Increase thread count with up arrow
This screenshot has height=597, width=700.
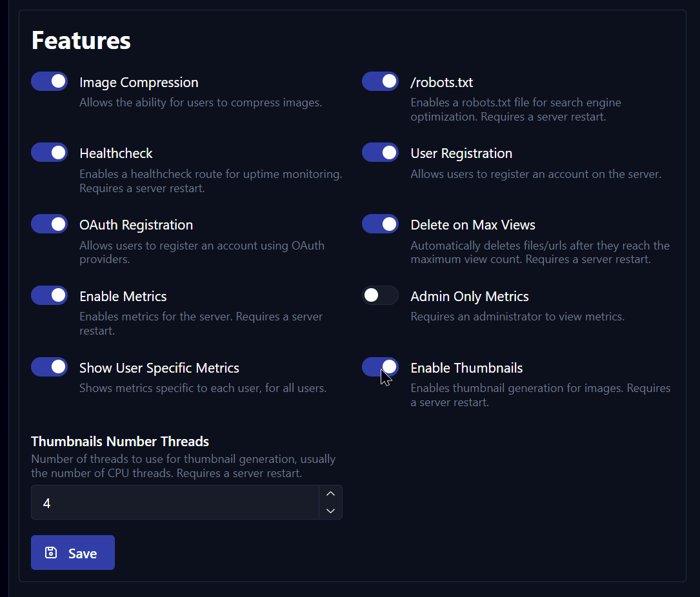[x=330, y=493]
